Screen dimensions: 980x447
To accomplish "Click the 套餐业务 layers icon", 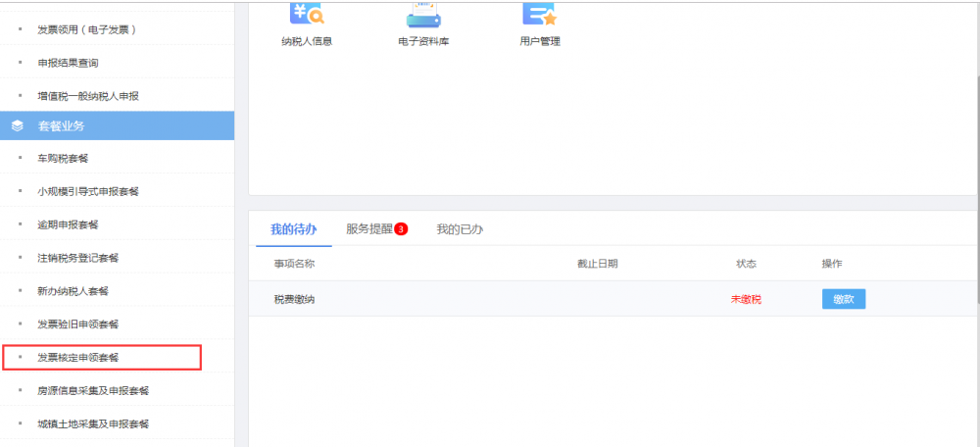I will (x=18, y=125).
